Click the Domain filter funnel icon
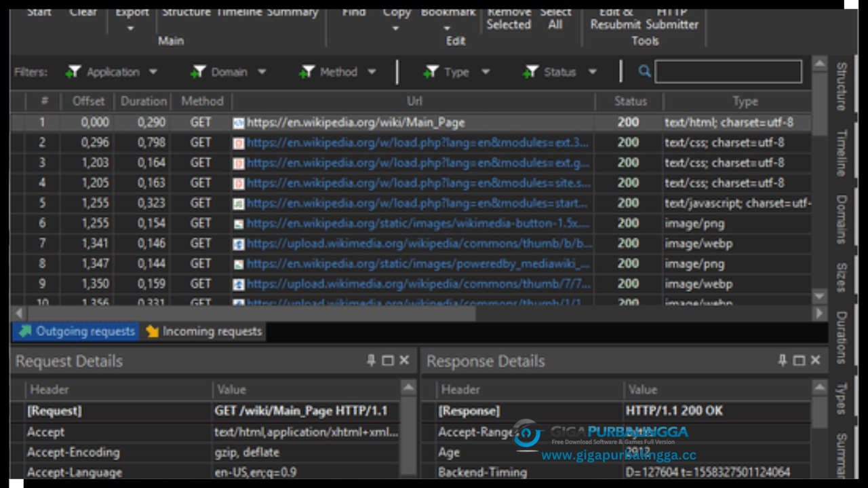The image size is (868, 488). (x=198, y=72)
